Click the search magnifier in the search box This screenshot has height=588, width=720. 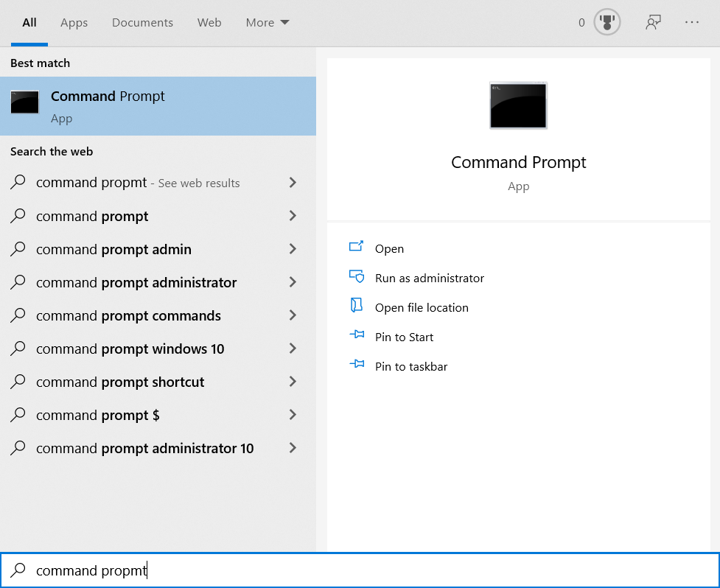19,570
